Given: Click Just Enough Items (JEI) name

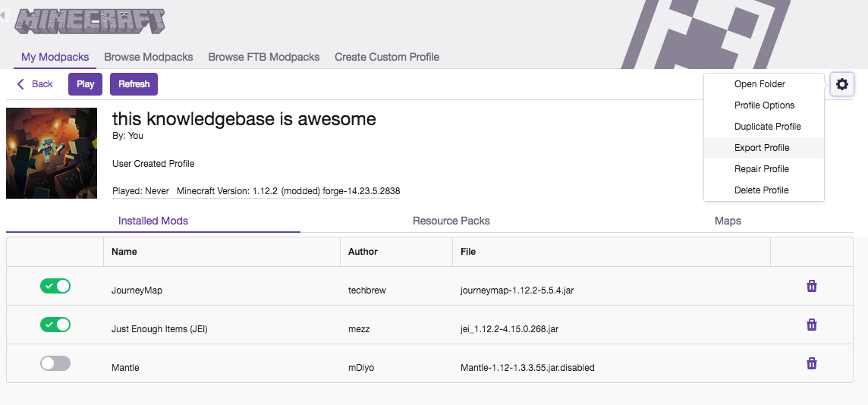Looking at the screenshot, I should pos(159,328).
